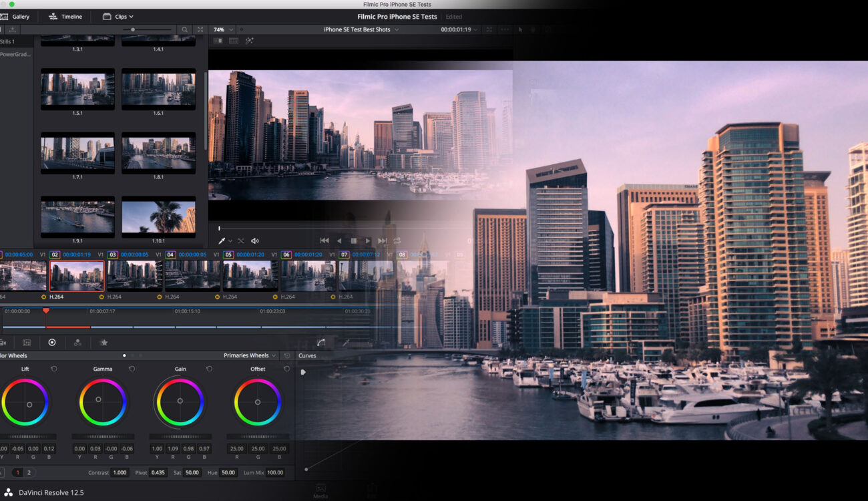Open the eyedropper tool options arrow
Viewport: 868px width, 501px height.
point(230,240)
